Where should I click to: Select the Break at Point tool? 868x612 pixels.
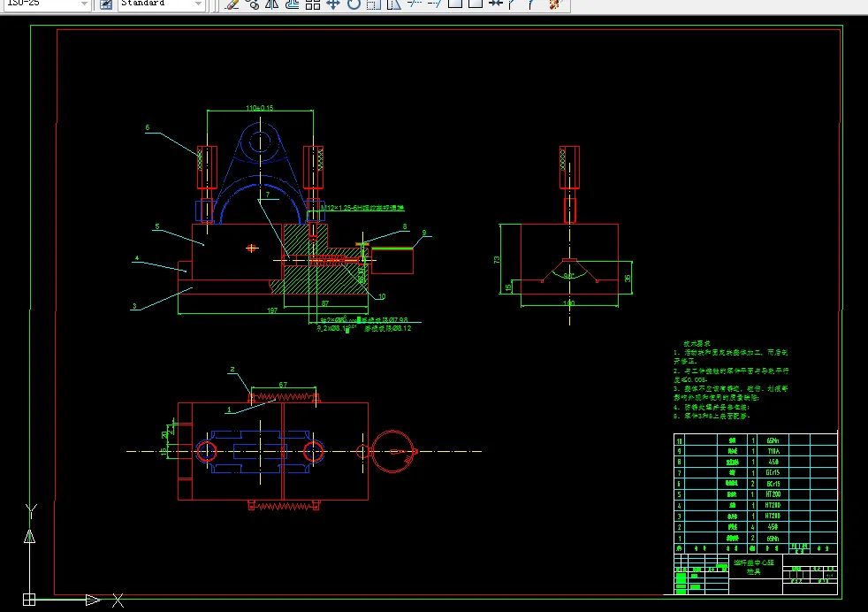pos(455,4)
